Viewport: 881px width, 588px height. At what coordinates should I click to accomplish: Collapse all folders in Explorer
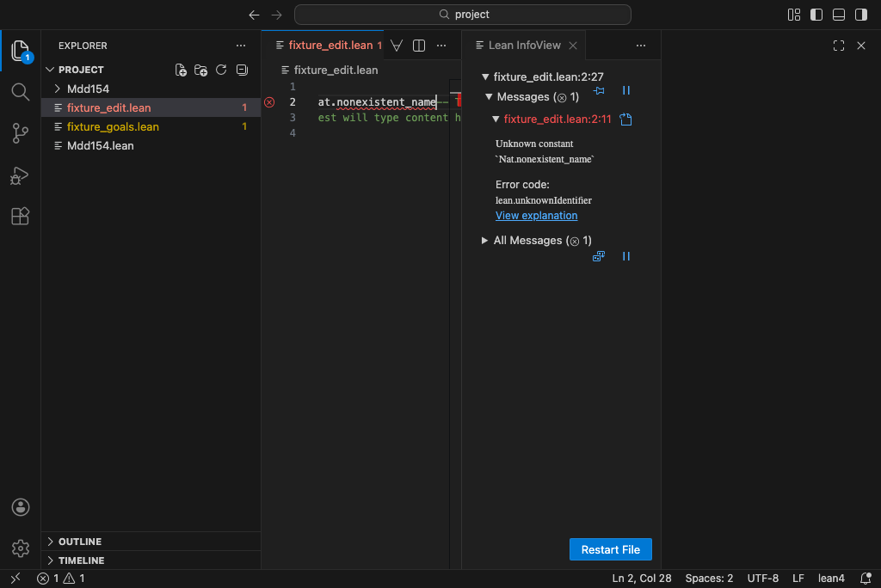coord(242,70)
